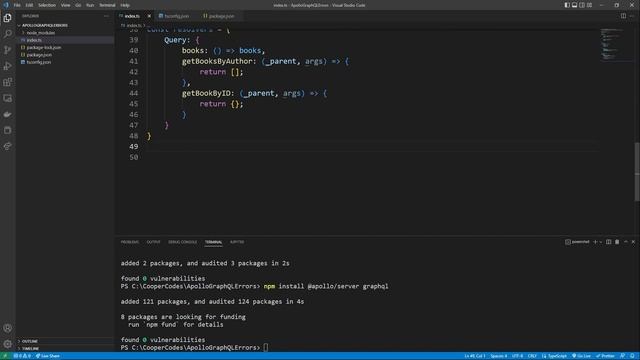Screen dimensions: 640x360
Task: Open Explorer Views and More Actions ellipsis
Action: [x=107, y=16]
